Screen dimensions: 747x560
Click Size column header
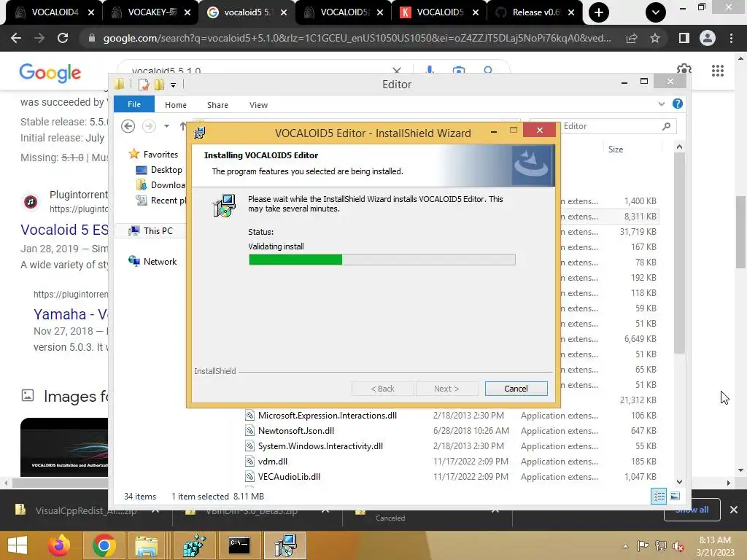point(616,149)
